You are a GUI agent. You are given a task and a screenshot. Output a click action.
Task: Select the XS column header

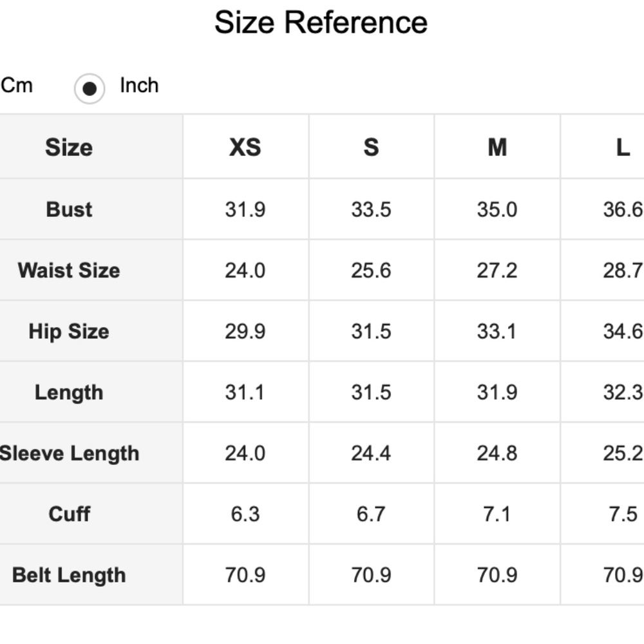pyautogui.click(x=245, y=147)
